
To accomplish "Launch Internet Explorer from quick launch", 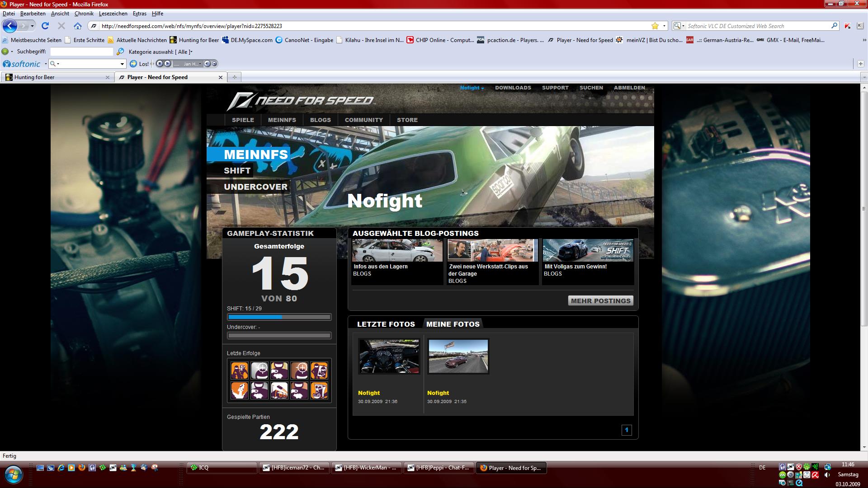I will (61, 468).
